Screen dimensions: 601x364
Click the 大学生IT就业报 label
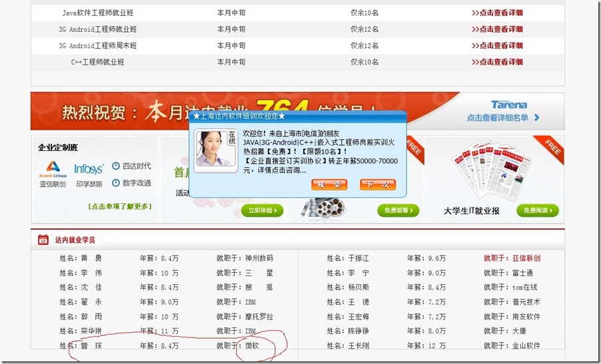[x=472, y=211]
